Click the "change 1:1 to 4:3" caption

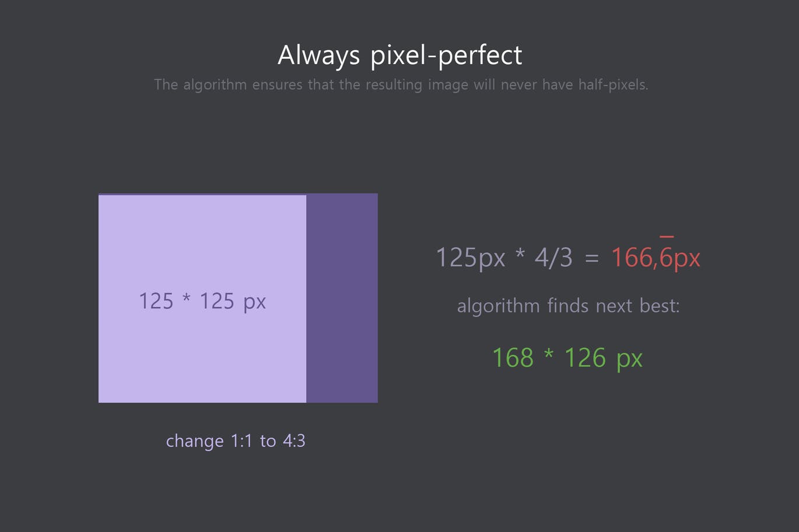click(236, 441)
